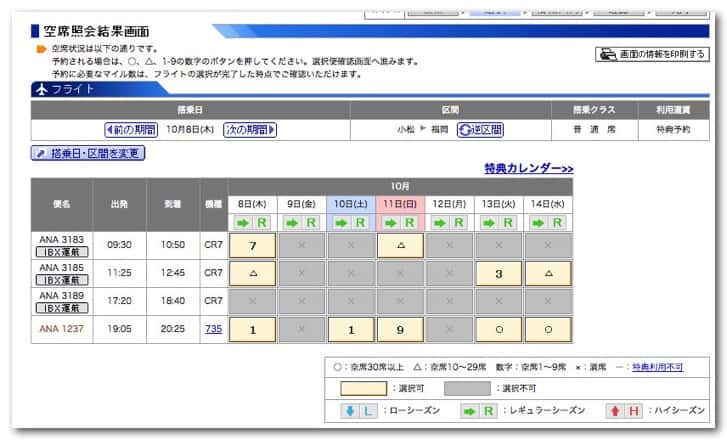Viewport: 727px width, 440px height.
Task: Click the regular season icon under 14日(水)
Action: coord(548,223)
